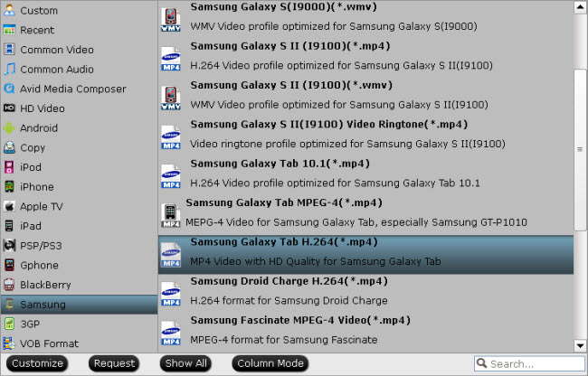The height and width of the screenshot is (376, 588).
Task: Click the Common Audio music note icon
Action: click(9, 69)
